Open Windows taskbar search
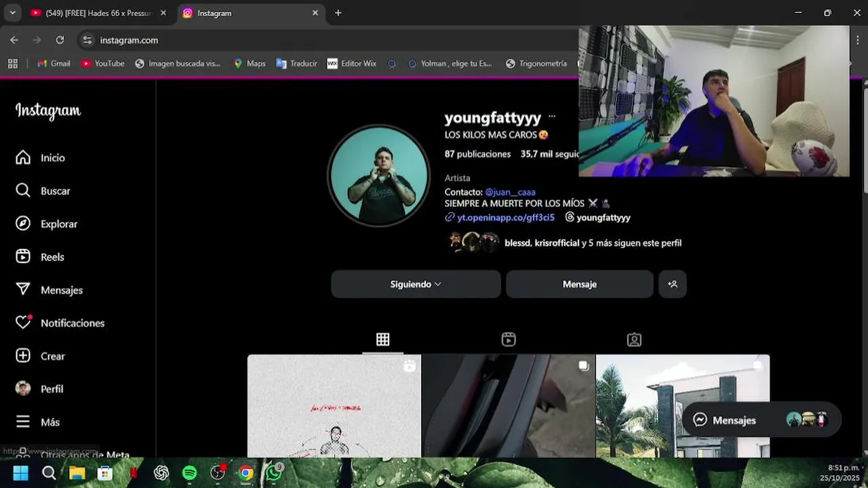The width and height of the screenshot is (868, 488). (49, 473)
